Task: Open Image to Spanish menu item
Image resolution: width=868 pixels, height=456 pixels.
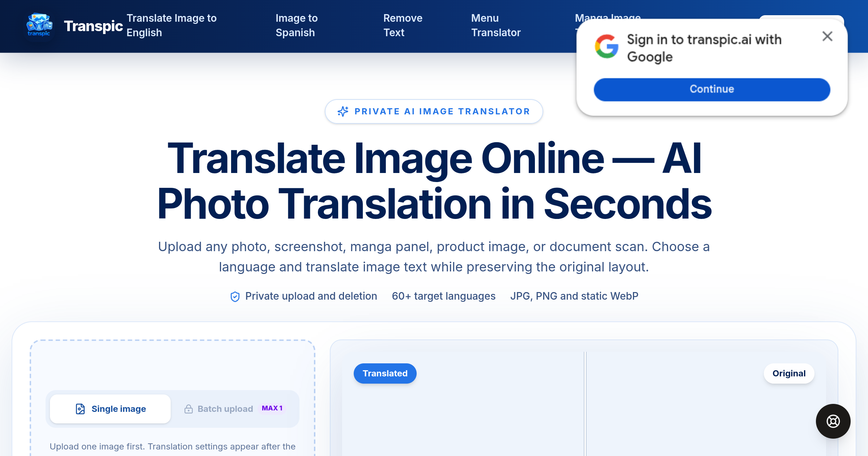Action: (x=297, y=25)
